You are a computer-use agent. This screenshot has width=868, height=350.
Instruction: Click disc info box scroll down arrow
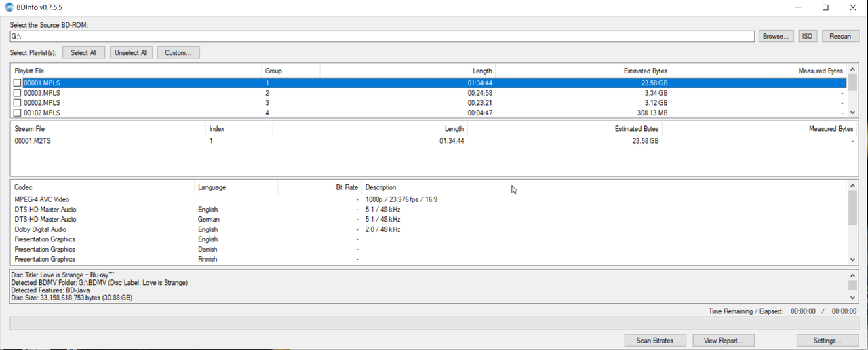pos(852,297)
